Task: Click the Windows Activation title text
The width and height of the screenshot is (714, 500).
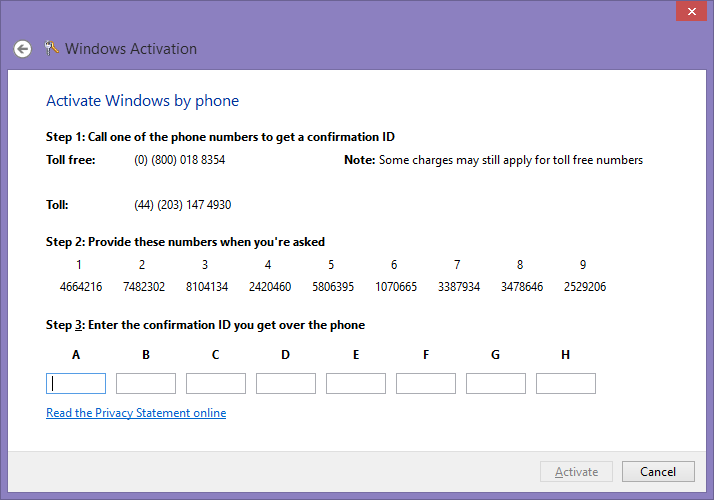Action: pos(131,49)
